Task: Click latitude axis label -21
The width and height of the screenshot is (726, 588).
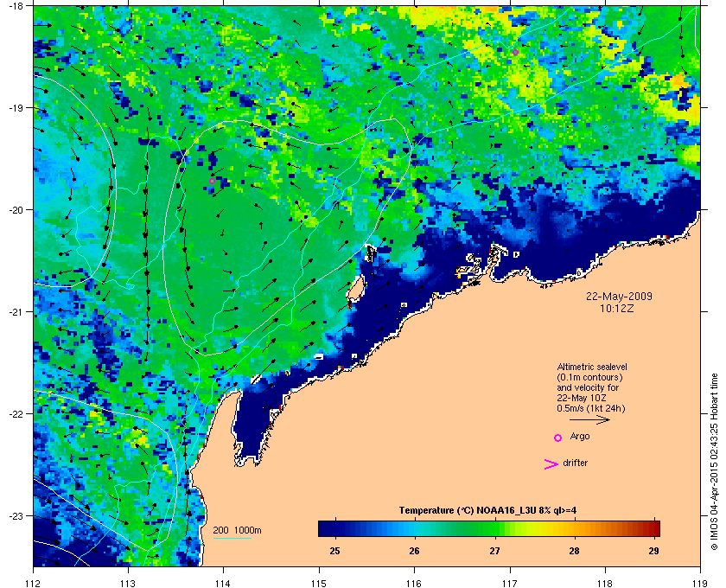Action: (16, 311)
